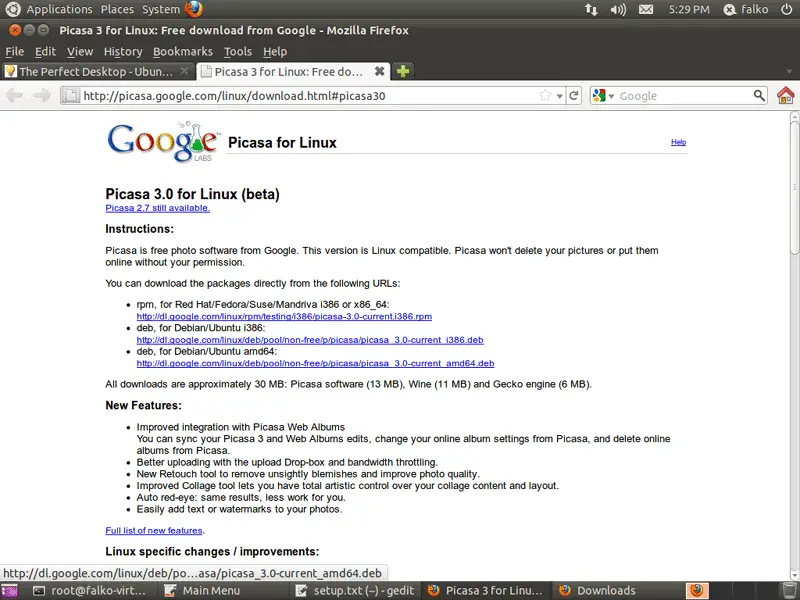Open the falko user menu
This screenshot has height=600, width=800.
(x=746, y=9)
